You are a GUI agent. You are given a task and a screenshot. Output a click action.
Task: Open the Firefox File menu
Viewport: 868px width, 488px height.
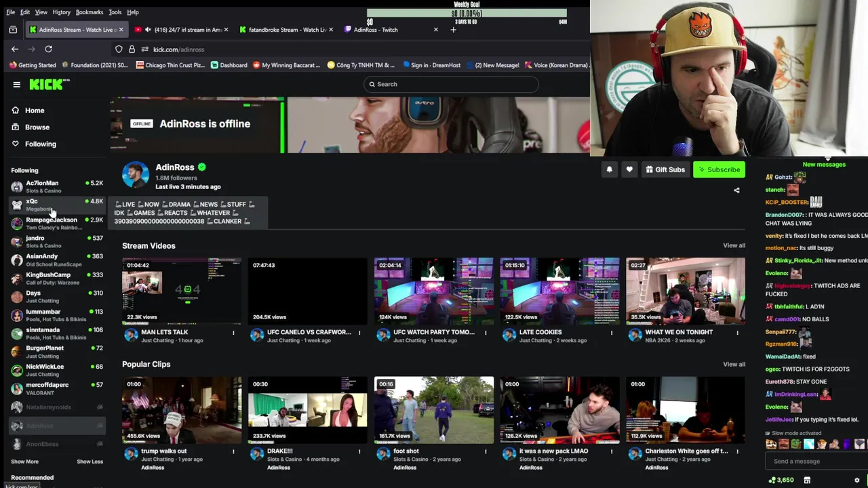11,12
